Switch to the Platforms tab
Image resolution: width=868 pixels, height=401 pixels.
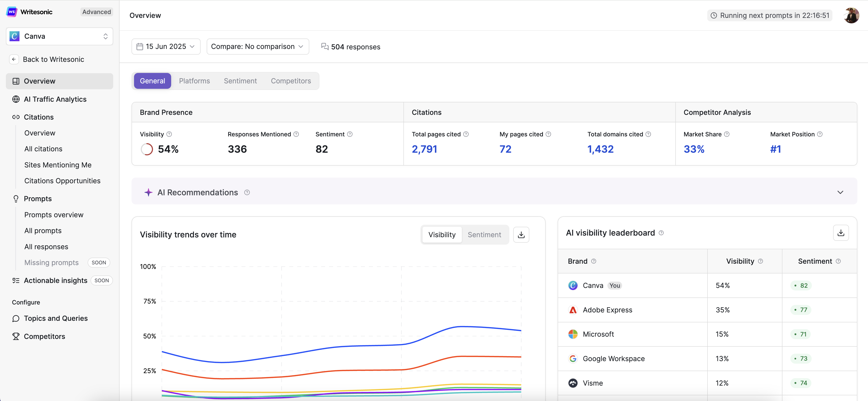pyautogui.click(x=194, y=81)
